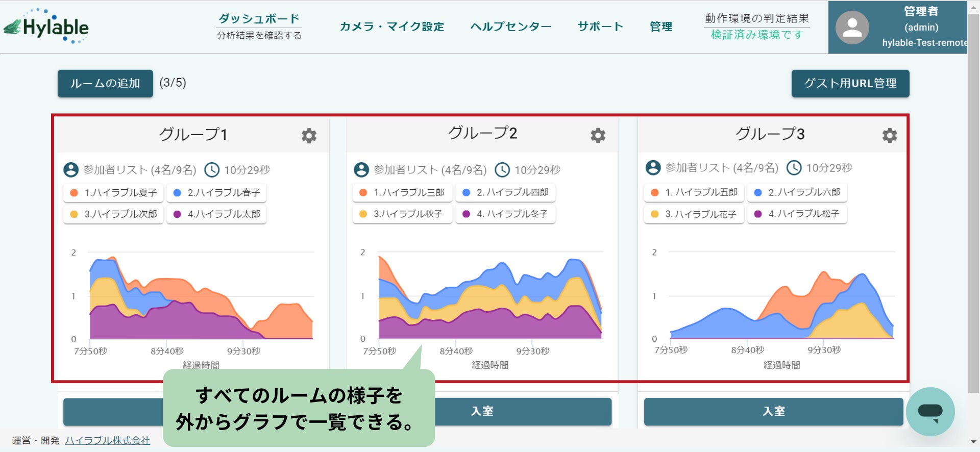The height and width of the screenshot is (452, 980).
Task: Open カメラ・マイク設定 page
Action: [392, 27]
